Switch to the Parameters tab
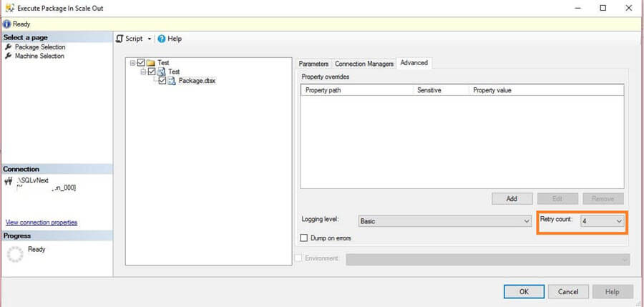 313,64
